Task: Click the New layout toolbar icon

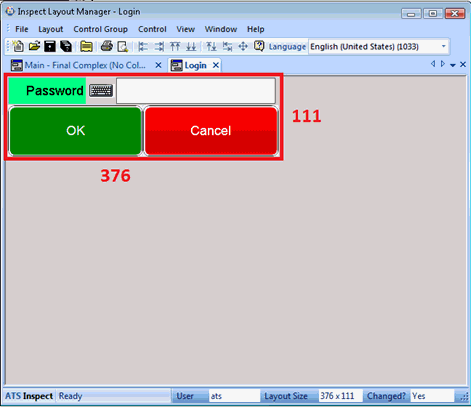Action: tap(18, 46)
